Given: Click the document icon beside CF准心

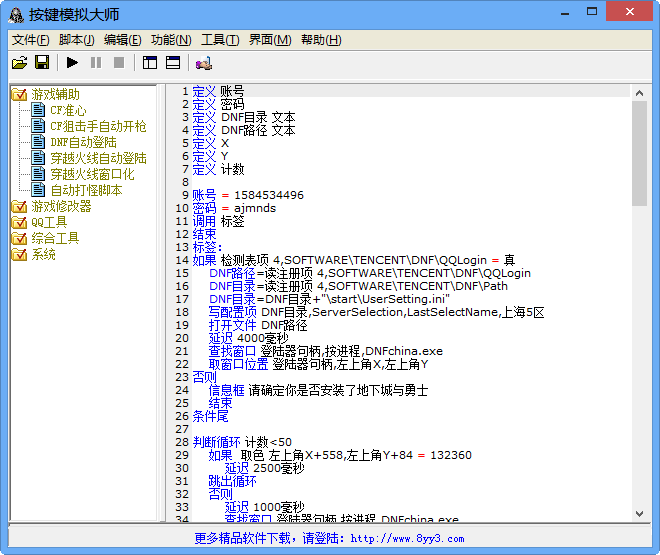Looking at the screenshot, I should coord(38,110).
